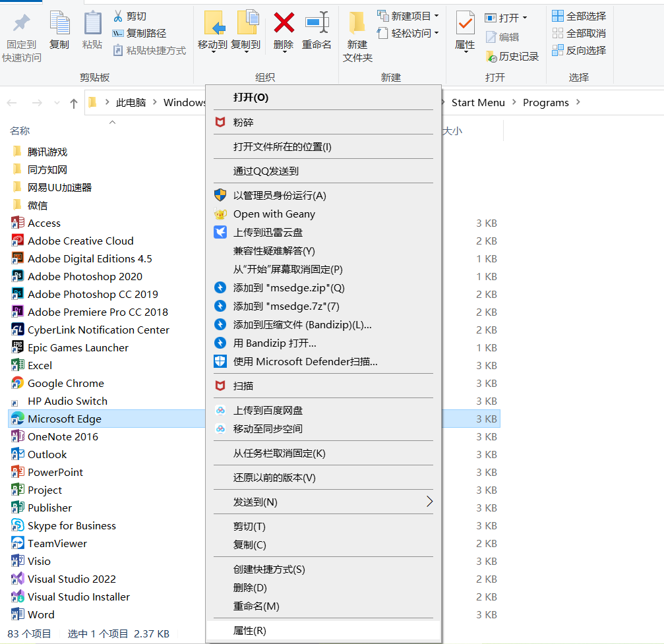
Task: Click the New Folder (新建文件夹) icon
Action: (x=357, y=23)
